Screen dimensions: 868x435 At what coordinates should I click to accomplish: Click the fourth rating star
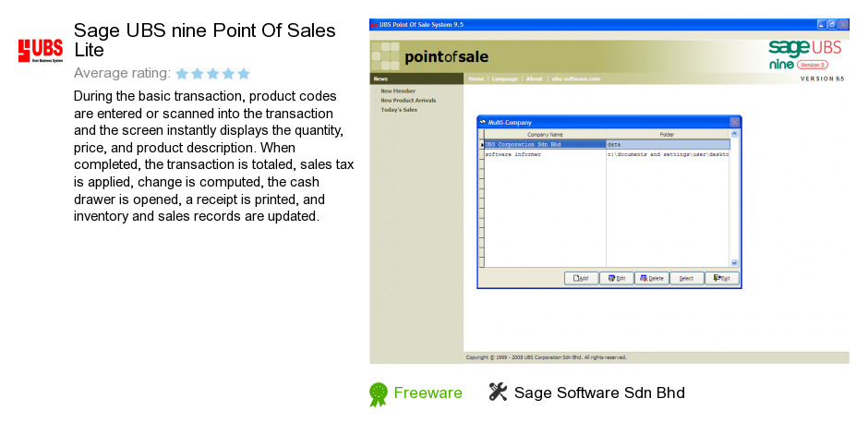[228, 74]
